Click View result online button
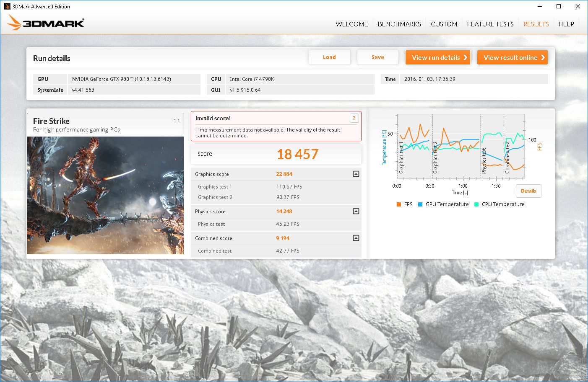 point(513,57)
